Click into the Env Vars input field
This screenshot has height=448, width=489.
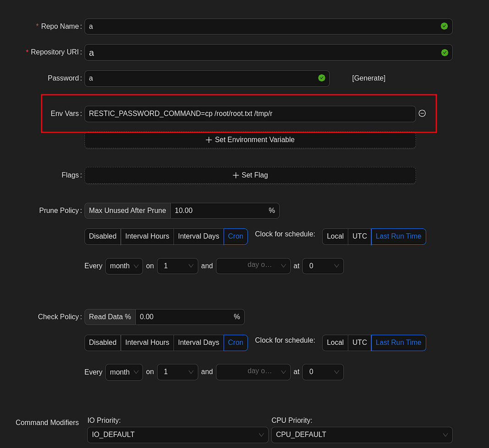click(x=250, y=114)
